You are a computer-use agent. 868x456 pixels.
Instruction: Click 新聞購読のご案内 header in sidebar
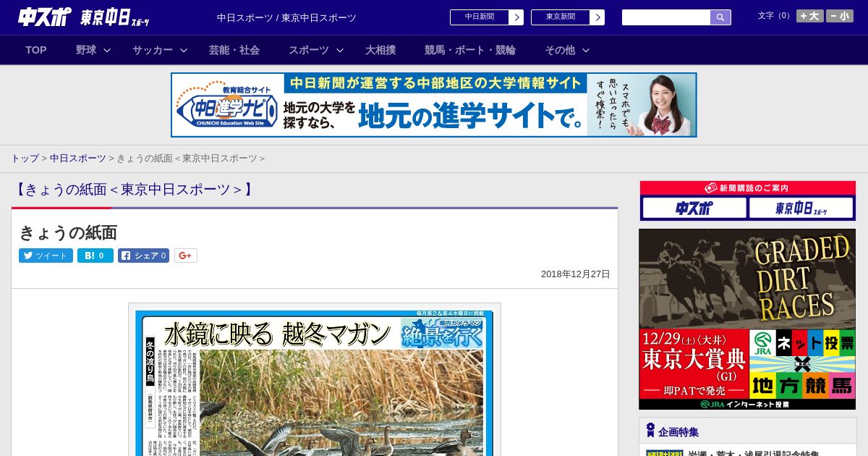[x=747, y=188]
